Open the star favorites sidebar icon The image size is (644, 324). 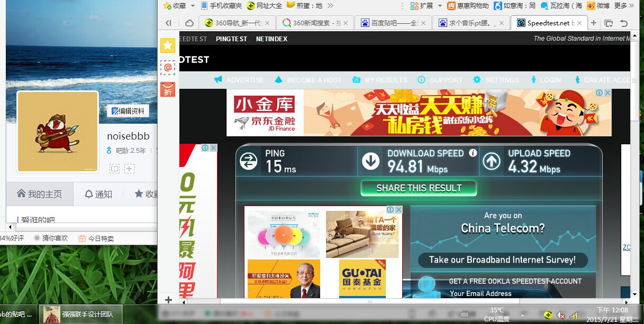(x=168, y=45)
